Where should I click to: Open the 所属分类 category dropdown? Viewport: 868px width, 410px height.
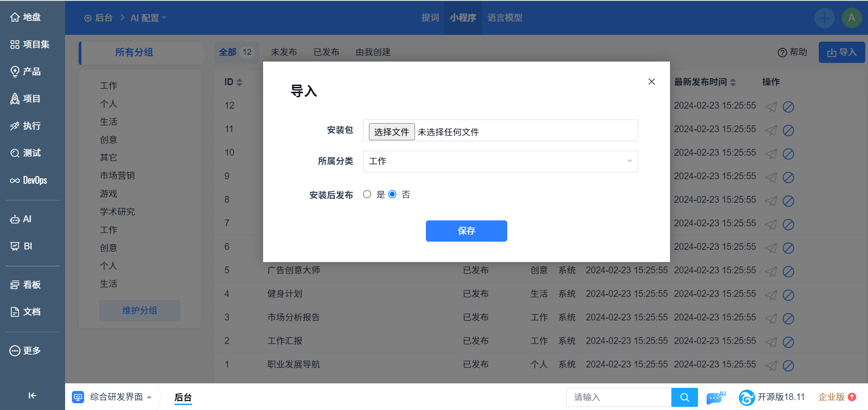coord(500,162)
